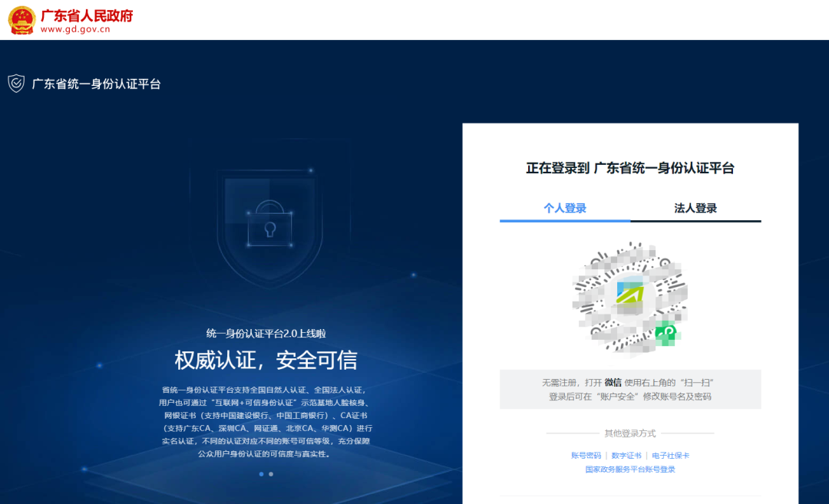Click the 广东省人民政府 header title
Screen dimensions: 829x504
pyautogui.click(x=87, y=15)
